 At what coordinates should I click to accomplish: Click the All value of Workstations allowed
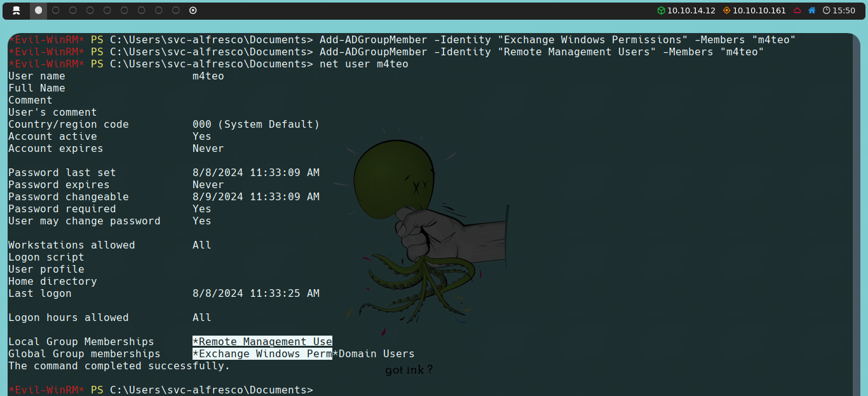pyautogui.click(x=202, y=245)
